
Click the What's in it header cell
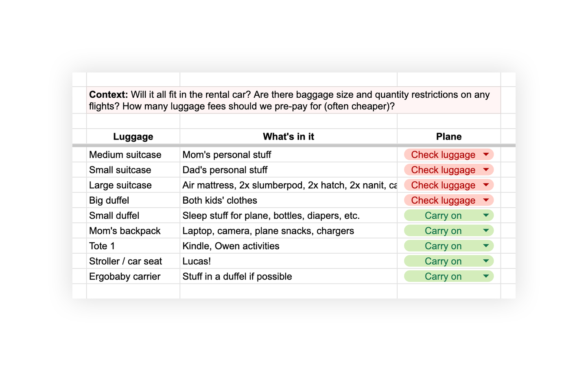click(288, 137)
